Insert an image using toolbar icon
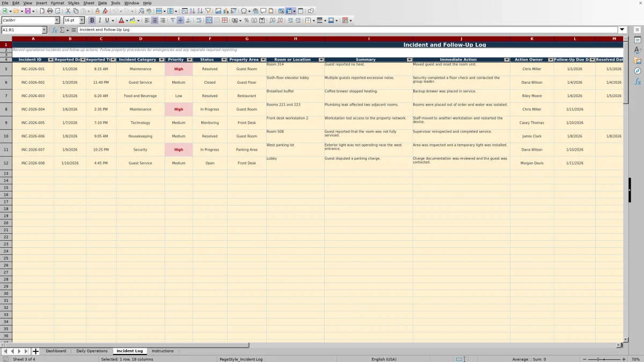Image resolution: width=644 pixels, height=362 pixels. (218, 11)
